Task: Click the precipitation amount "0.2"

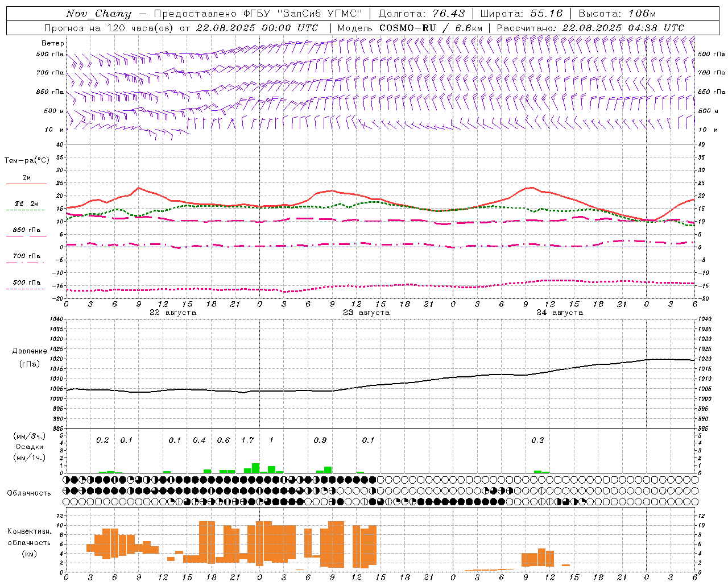Action: click(102, 440)
